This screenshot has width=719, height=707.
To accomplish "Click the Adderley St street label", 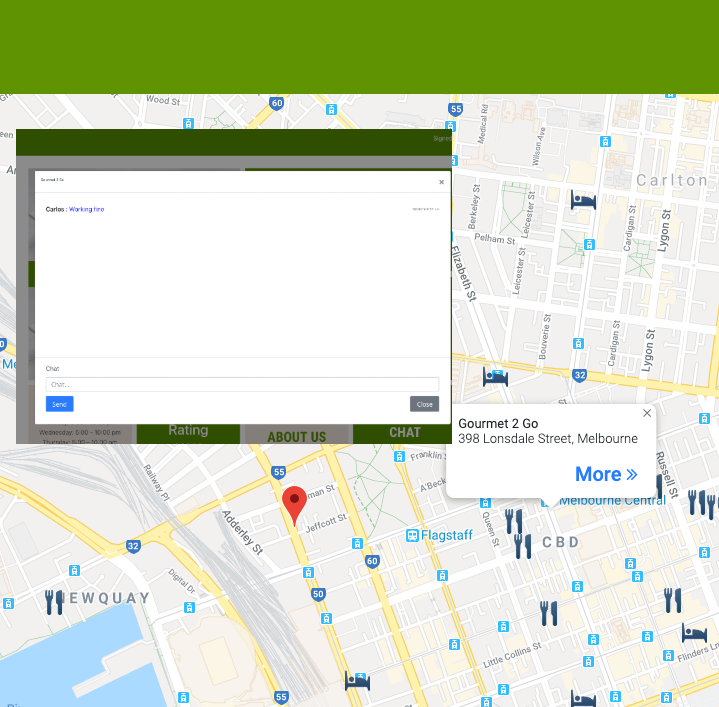I will click(x=242, y=532).
